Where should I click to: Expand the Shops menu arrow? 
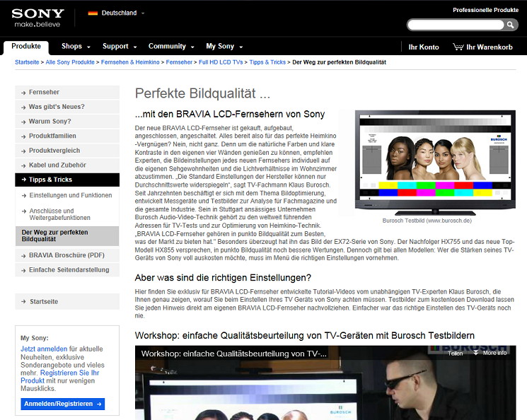coord(88,47)
